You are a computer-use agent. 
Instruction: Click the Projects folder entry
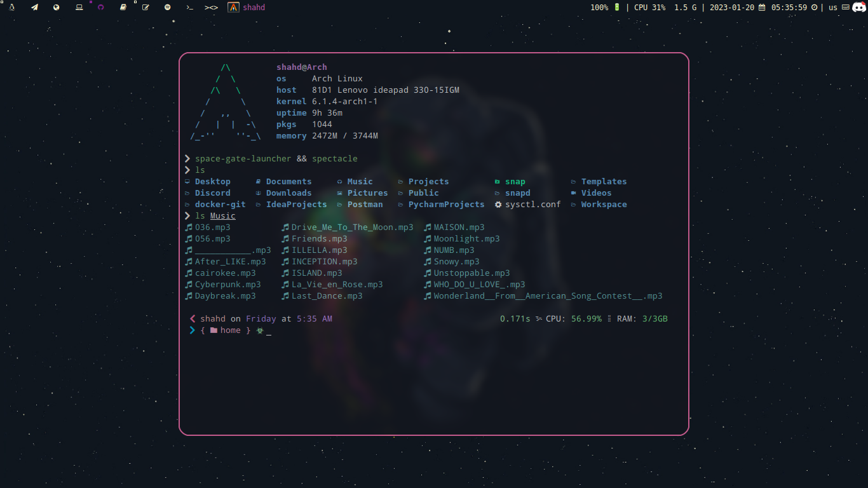click(429, 182)
